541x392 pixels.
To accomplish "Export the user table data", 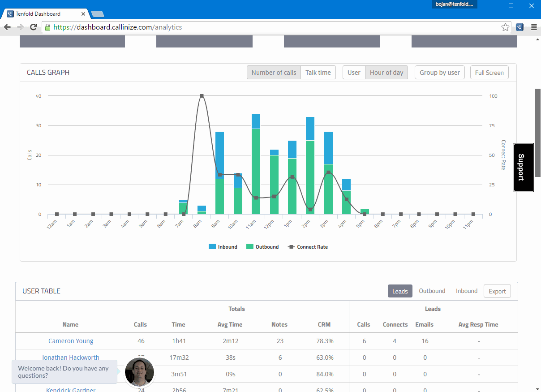I will point(497,291).
